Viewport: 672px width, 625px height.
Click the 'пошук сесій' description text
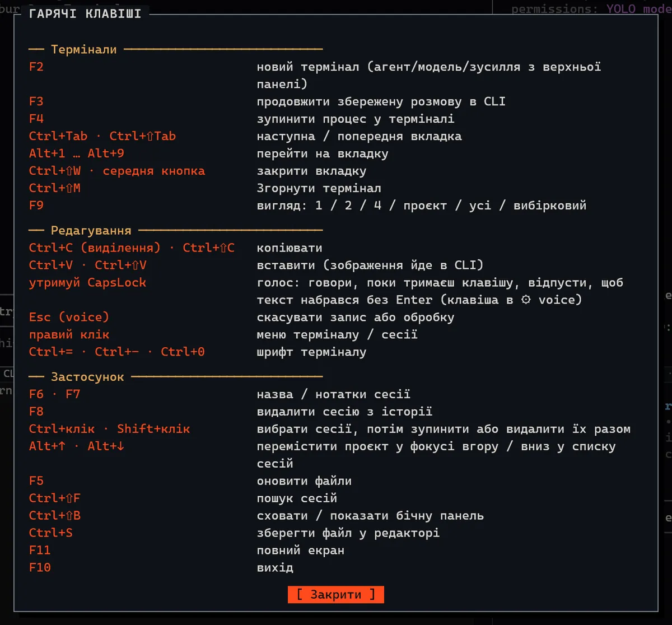(x=297, y=498)
